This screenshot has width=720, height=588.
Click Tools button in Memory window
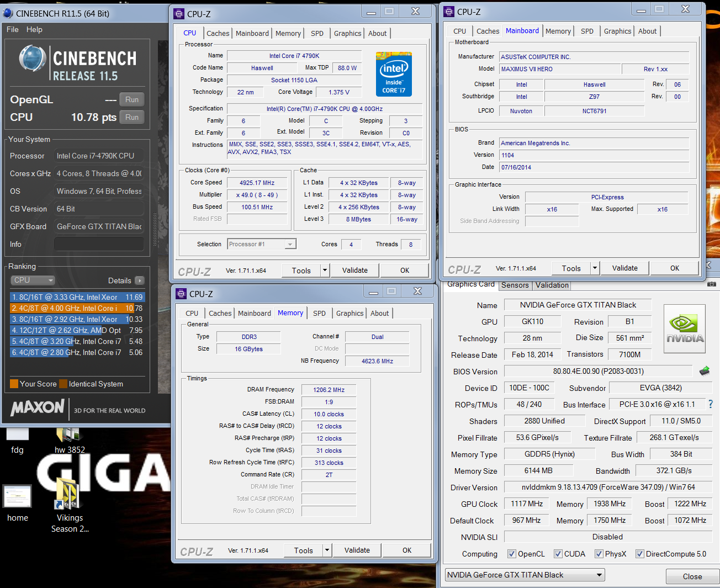tap(304, 550)
